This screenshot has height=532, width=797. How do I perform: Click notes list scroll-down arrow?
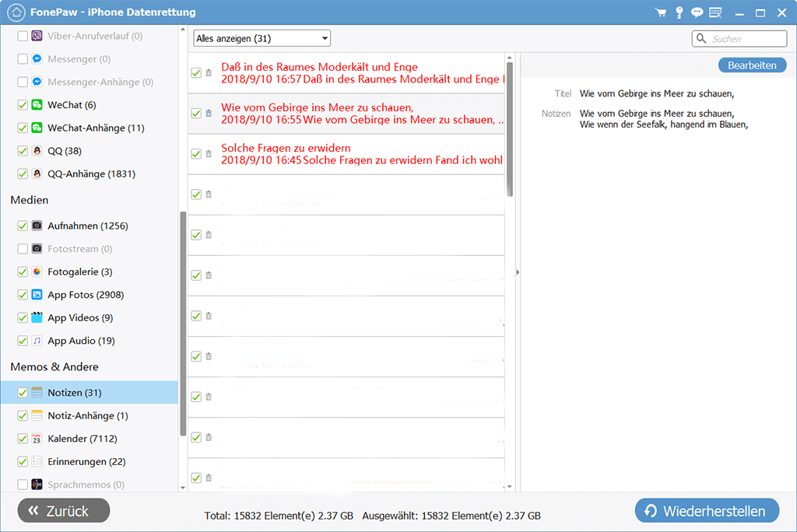[x=510, y=486]
